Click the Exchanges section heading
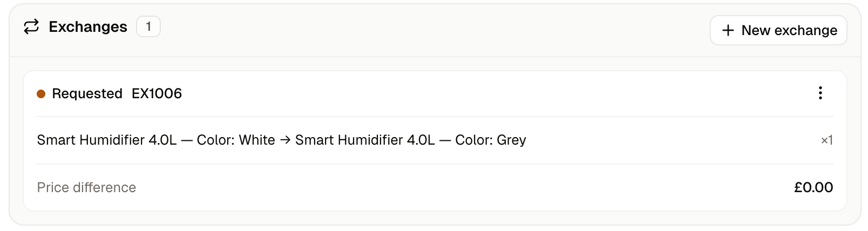This screenshot has height=231, width=868. tap(88, 26)
